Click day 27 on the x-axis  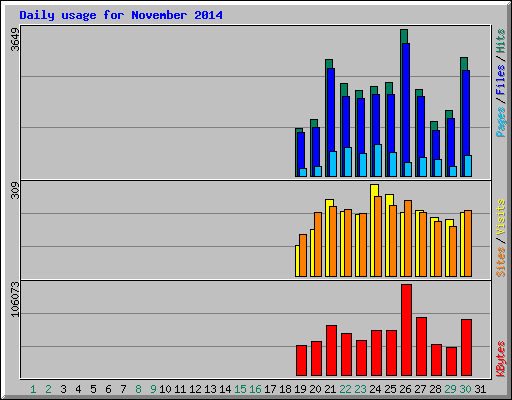click(420, 389)
